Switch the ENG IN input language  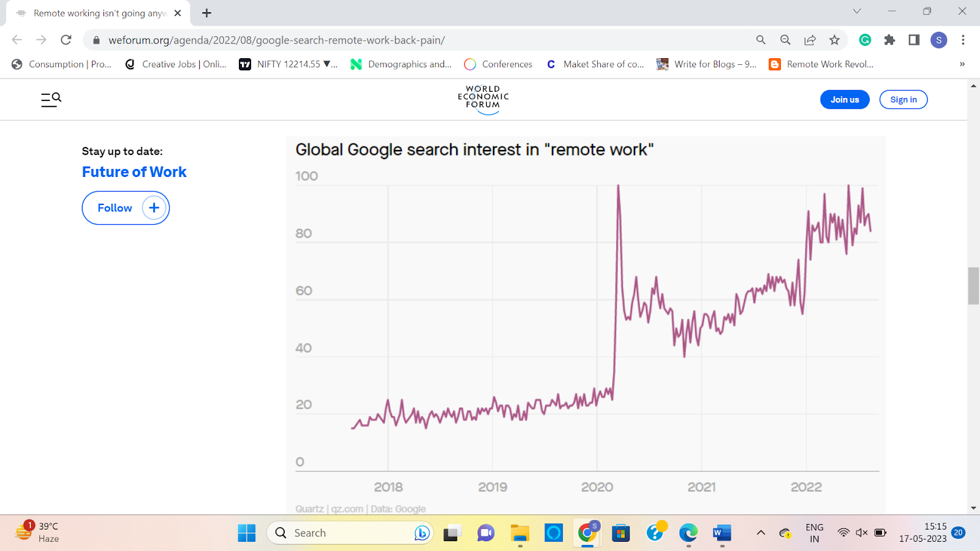coord(814,533)
